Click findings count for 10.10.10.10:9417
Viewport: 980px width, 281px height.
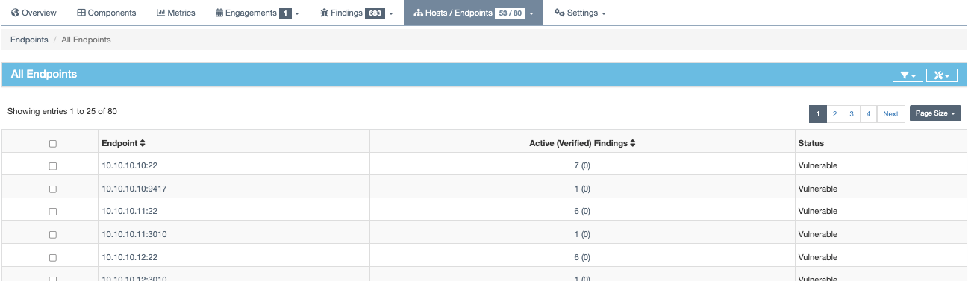click(582, 189)
